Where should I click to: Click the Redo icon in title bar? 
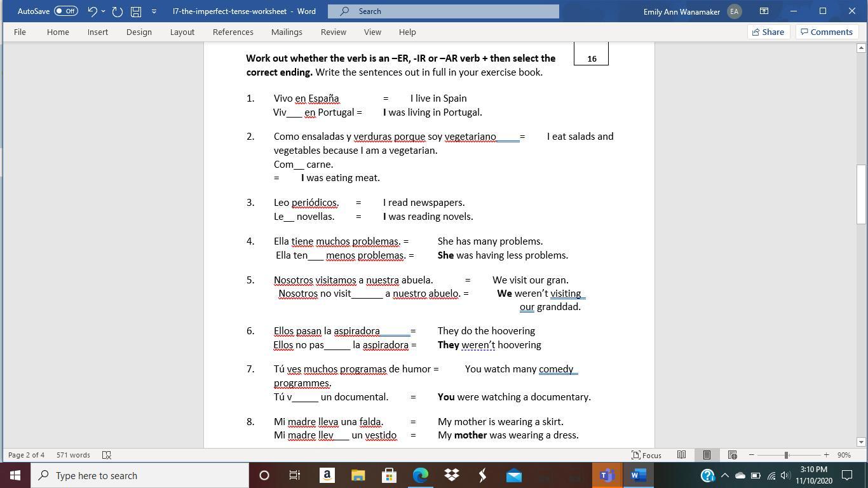pos(117,11)
